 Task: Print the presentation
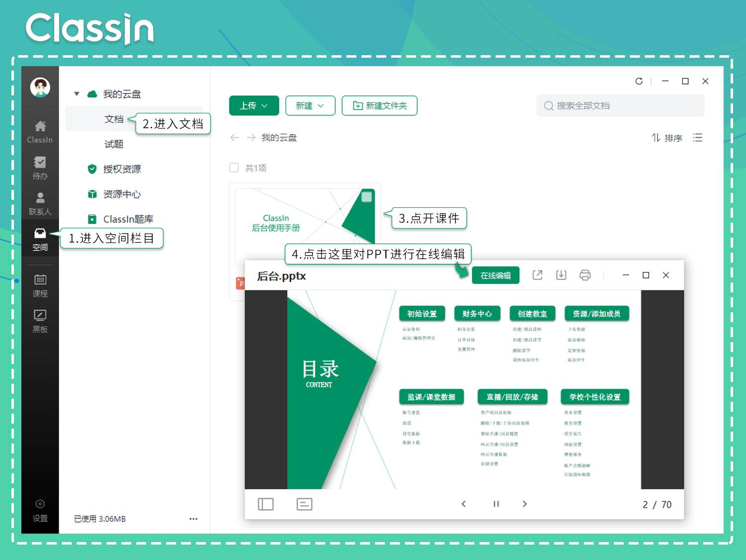585,275
